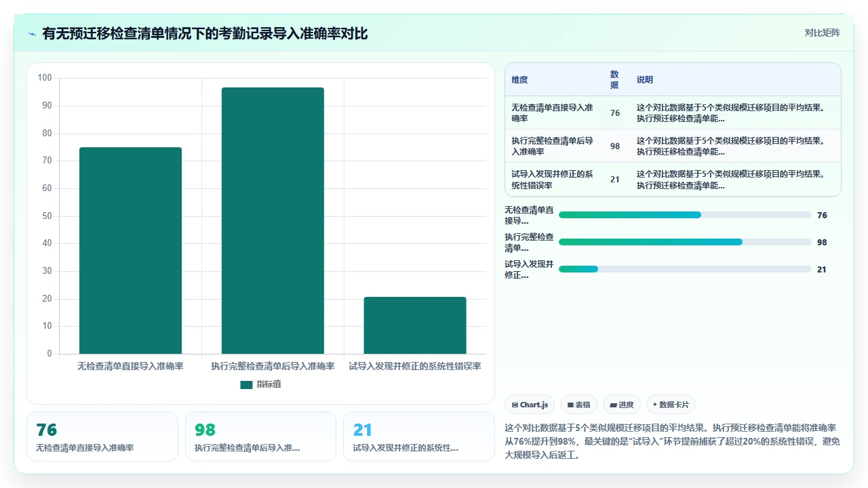Click table value 21

(615, 180)
